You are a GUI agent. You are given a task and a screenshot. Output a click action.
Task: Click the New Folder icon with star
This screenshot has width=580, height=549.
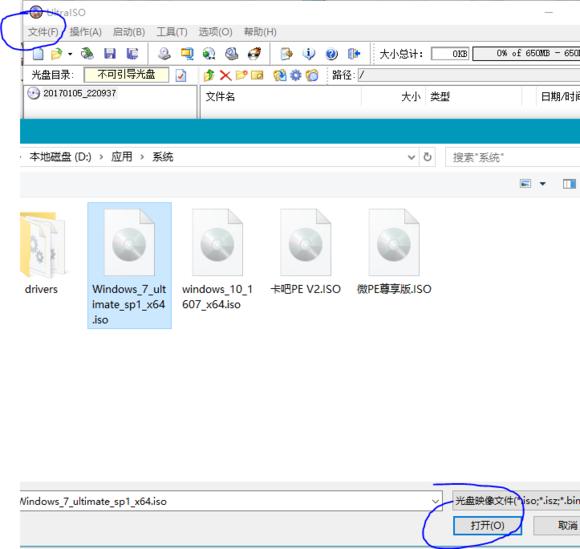pos(241,75)
